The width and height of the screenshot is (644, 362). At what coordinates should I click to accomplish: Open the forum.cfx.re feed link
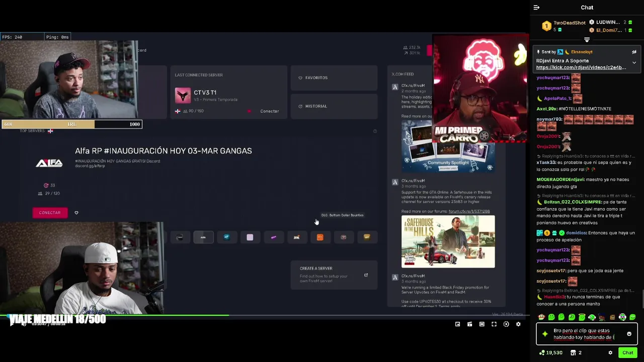[x=469, y=211]
